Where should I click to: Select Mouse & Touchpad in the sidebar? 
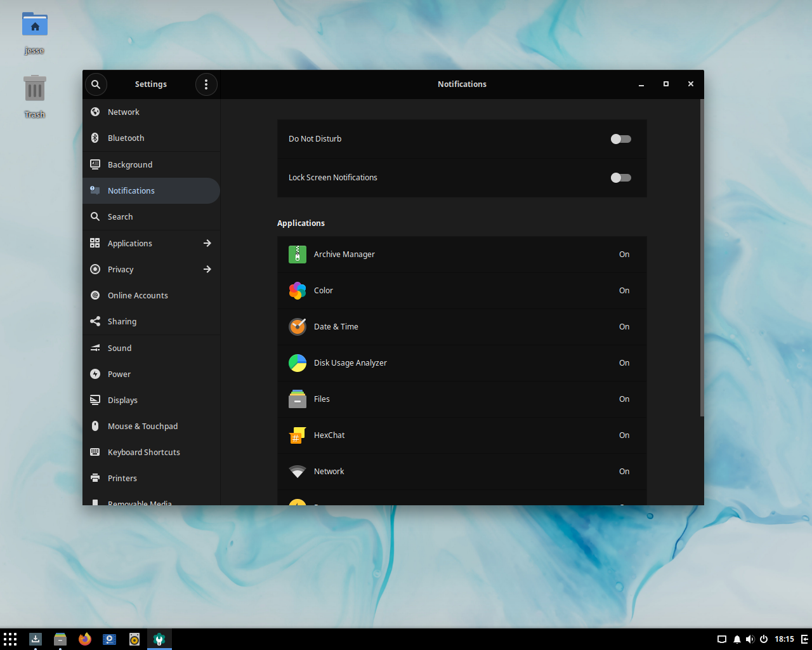152,426
